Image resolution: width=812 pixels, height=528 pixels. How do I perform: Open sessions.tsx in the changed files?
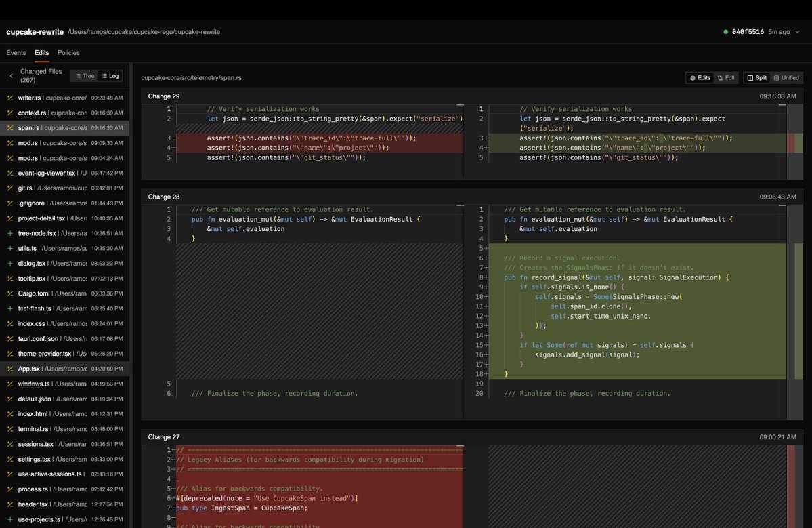65,444
